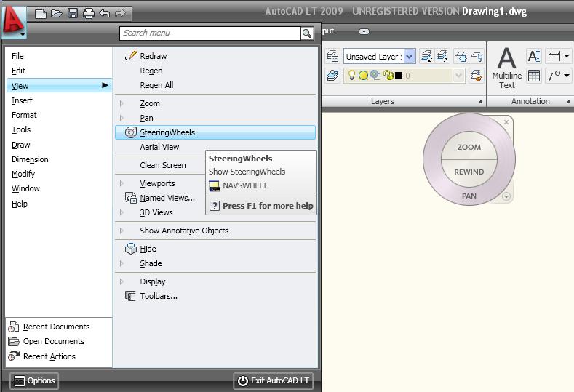This screenshot has width=574, height=392.
Task: Expand the Annotation panel title arrow
Action: 567,101
